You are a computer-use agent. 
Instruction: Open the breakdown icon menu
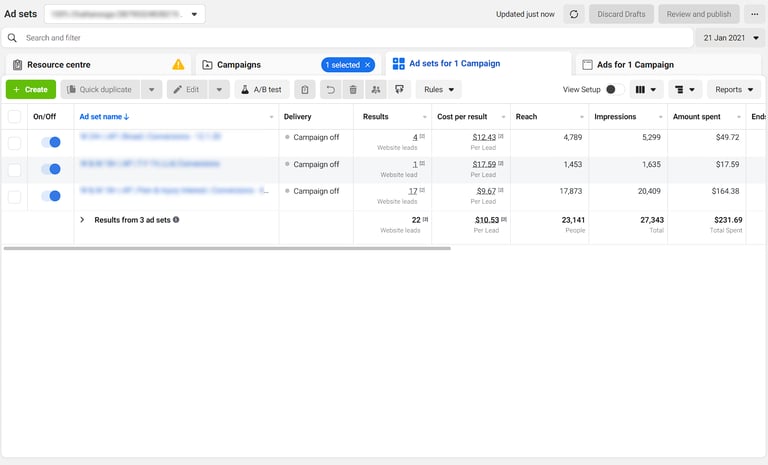(685, 90)
